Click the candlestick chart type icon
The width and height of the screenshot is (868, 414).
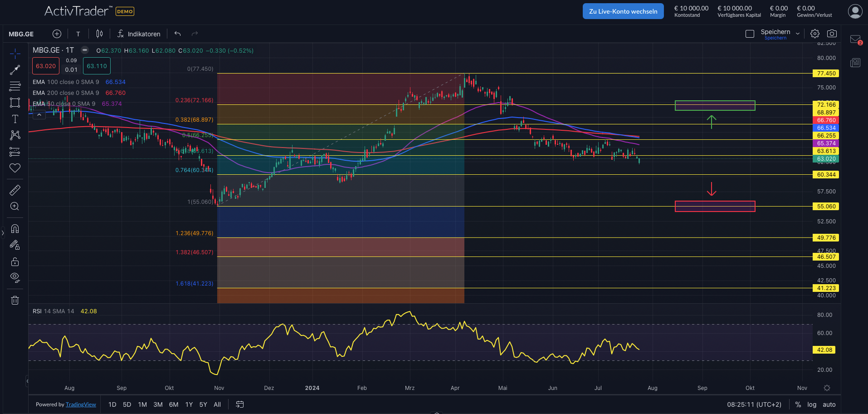[99, 34]
